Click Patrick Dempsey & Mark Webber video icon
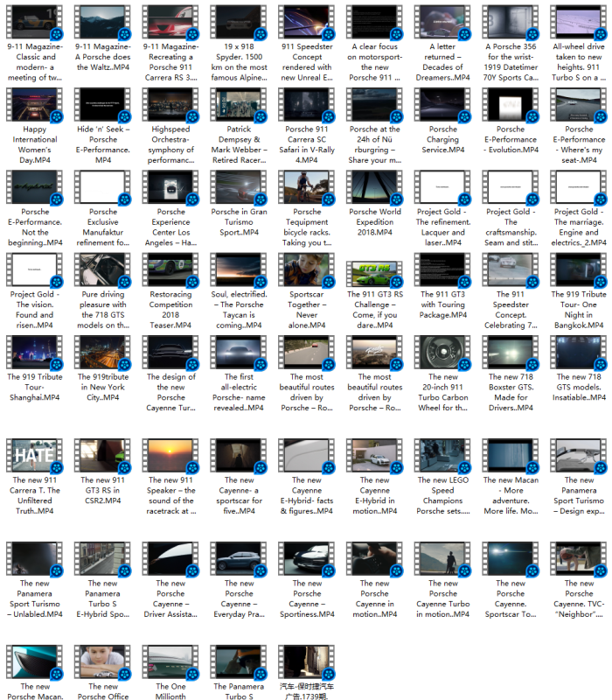 pyautogui.click(x=238, y=104)
